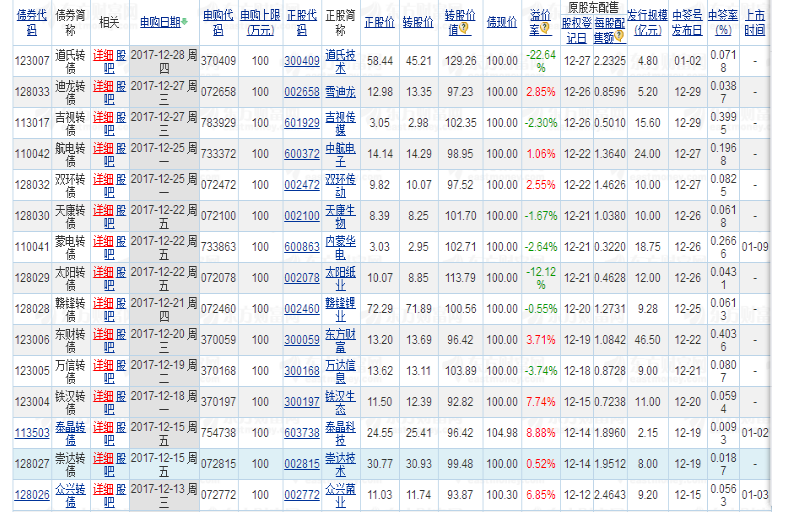Open the 道氏技术 stock name link

pos(340,61)
